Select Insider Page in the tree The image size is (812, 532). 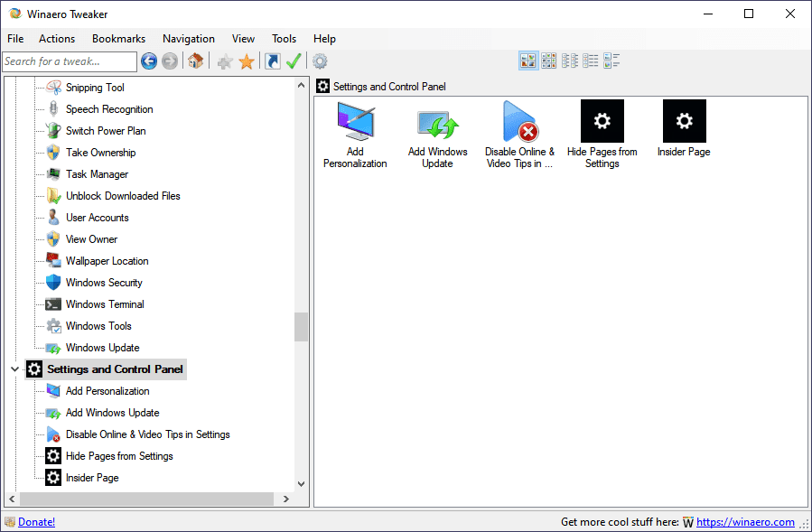click(x=92, y=478)
